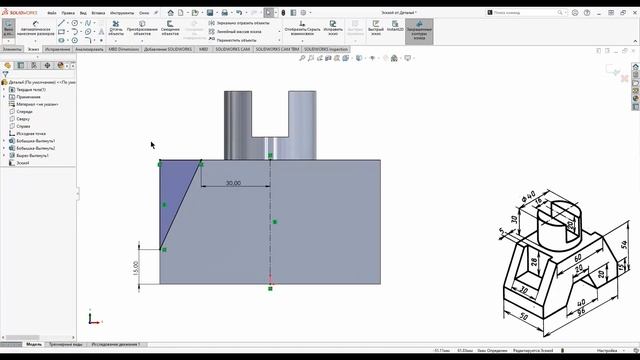Viewport: 640px width, 360px height.
Task: Click the command search input field
Action: tap(526, 13)
